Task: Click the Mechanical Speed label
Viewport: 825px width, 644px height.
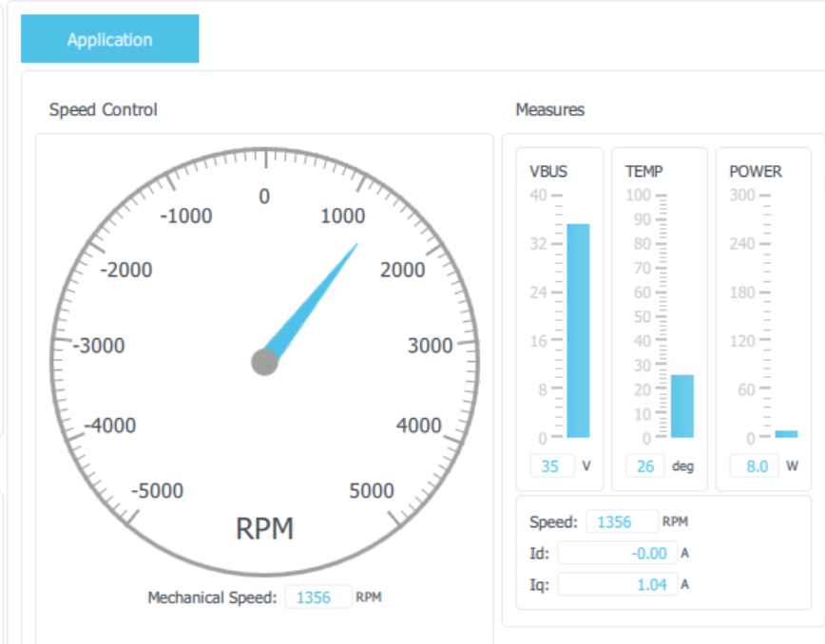Action: click(212, 597)
